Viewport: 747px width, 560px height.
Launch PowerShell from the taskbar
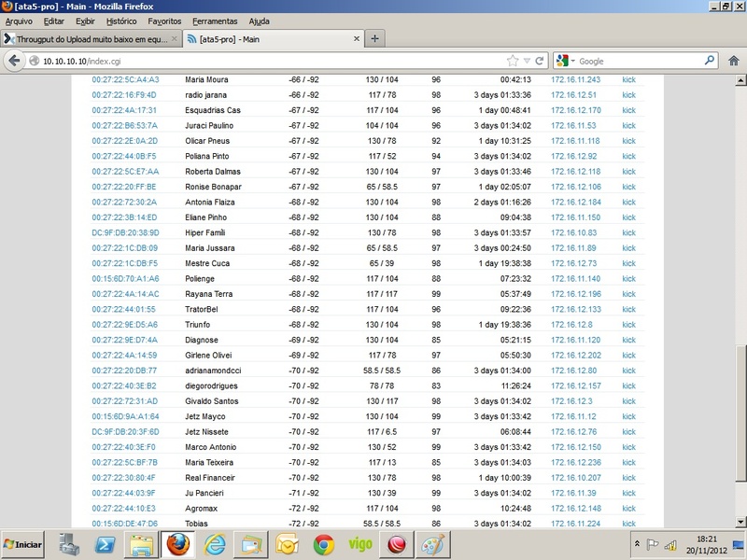click(105, 544)
